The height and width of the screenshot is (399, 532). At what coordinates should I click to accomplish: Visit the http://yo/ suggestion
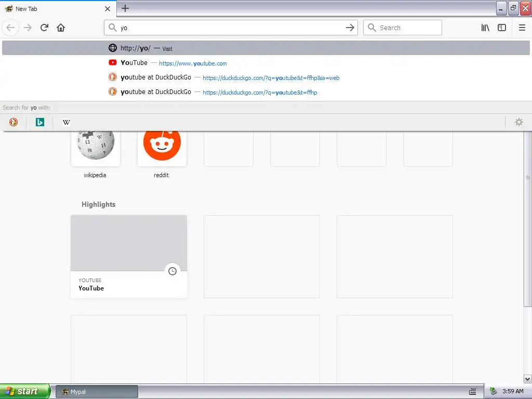tap(265, 48)
